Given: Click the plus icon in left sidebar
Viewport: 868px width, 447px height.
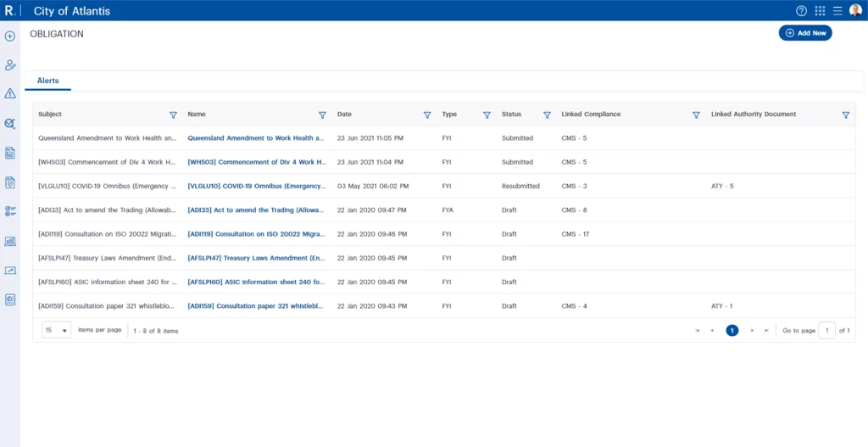Looking at the screenshot, I should point(10,36).
